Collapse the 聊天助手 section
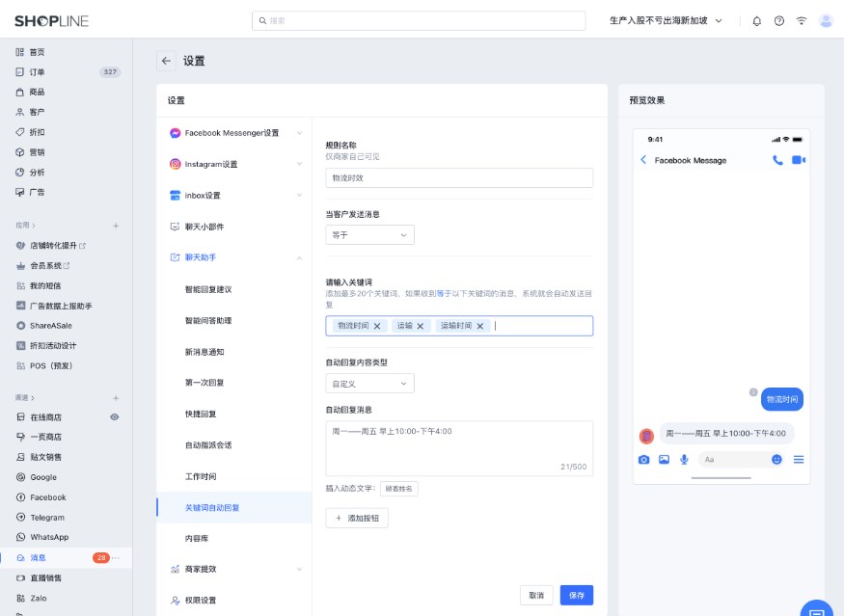Viewport: 844px width, 616px height. pos(299,257)
